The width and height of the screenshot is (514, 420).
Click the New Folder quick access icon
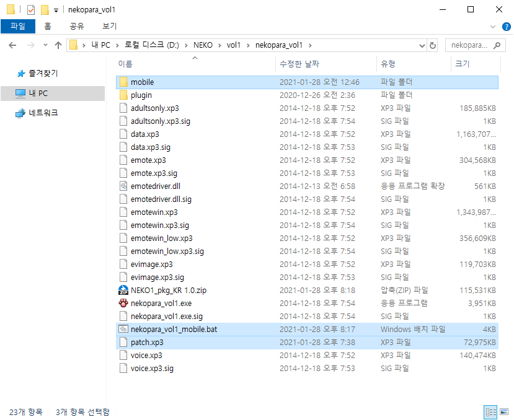[45, 10]
